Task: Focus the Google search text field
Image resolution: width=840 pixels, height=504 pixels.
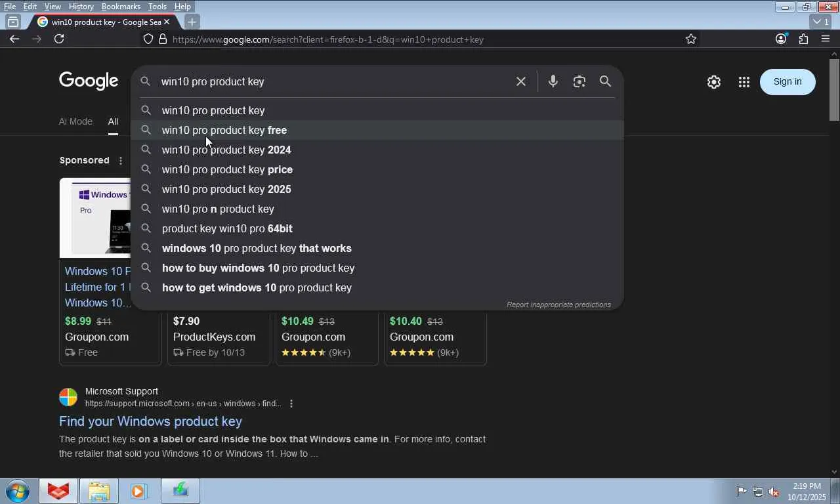Action: point(335,81)
